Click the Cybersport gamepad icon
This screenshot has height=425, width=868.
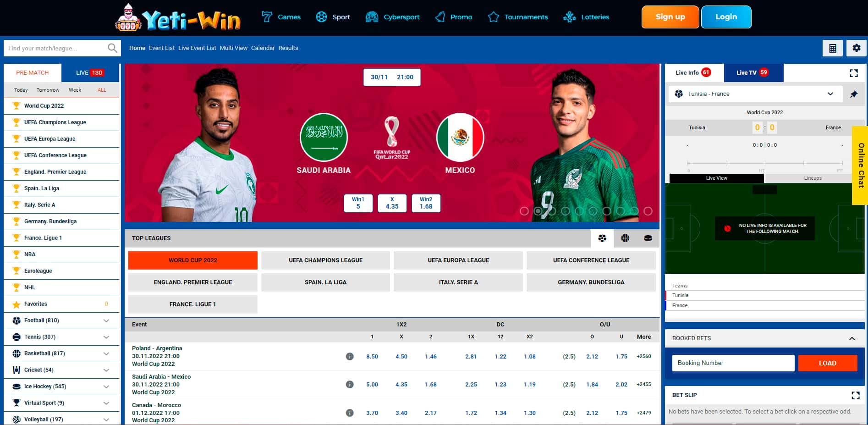pyautogui.click(x=372, y=17)
